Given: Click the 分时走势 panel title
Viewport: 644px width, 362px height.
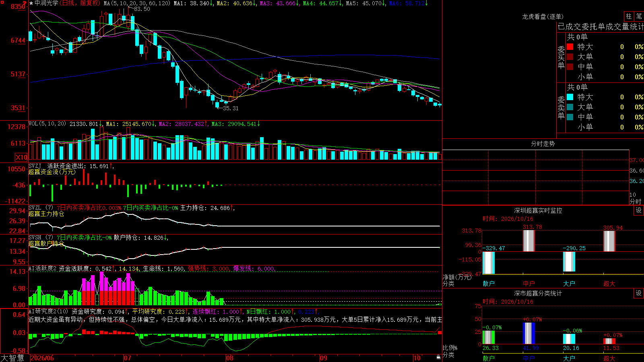Looking at the screenshot, I should click(x=543, y=144).
